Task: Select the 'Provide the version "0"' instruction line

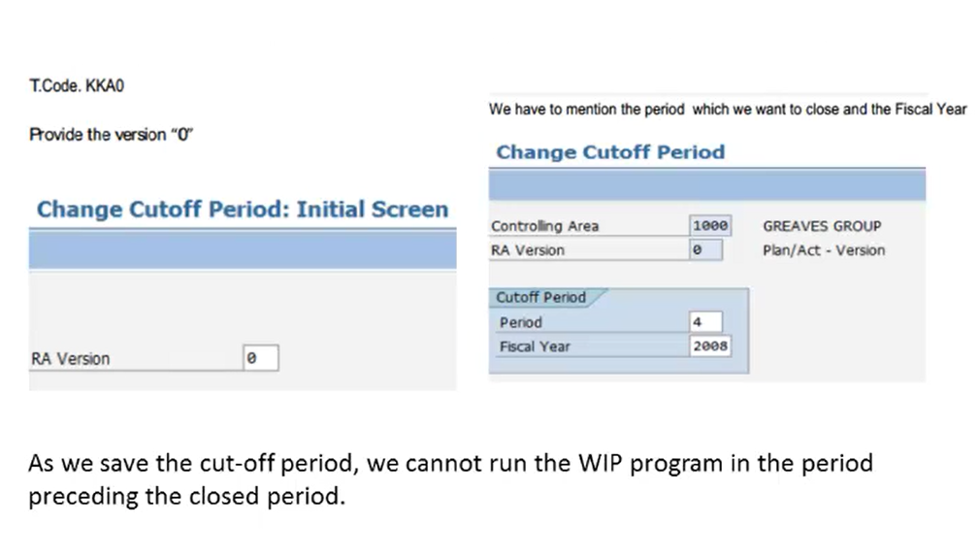Action: click(112, 135)
